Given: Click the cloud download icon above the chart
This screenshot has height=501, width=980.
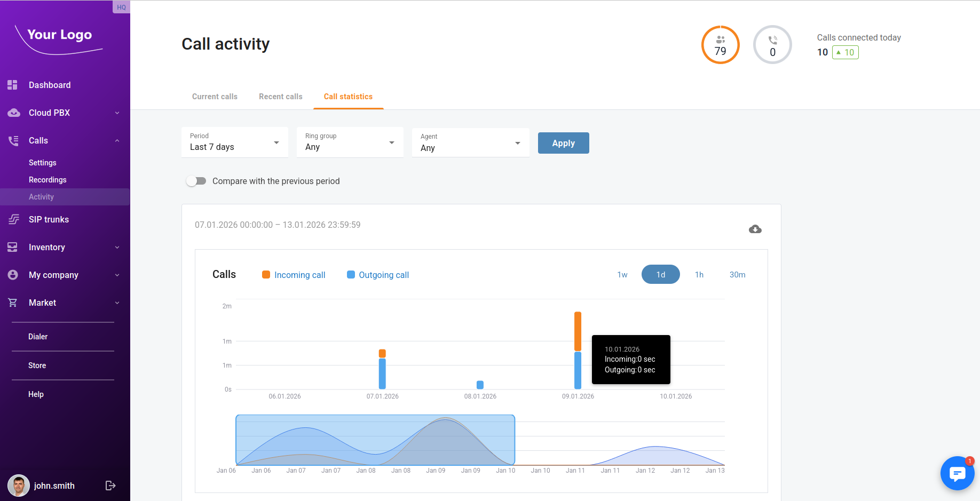Looking at the screenshot, I should pyautogui.click(x=755, y=229).
